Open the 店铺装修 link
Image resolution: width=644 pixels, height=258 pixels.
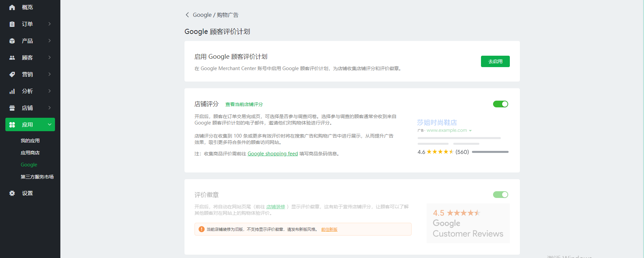click(276, 207)
